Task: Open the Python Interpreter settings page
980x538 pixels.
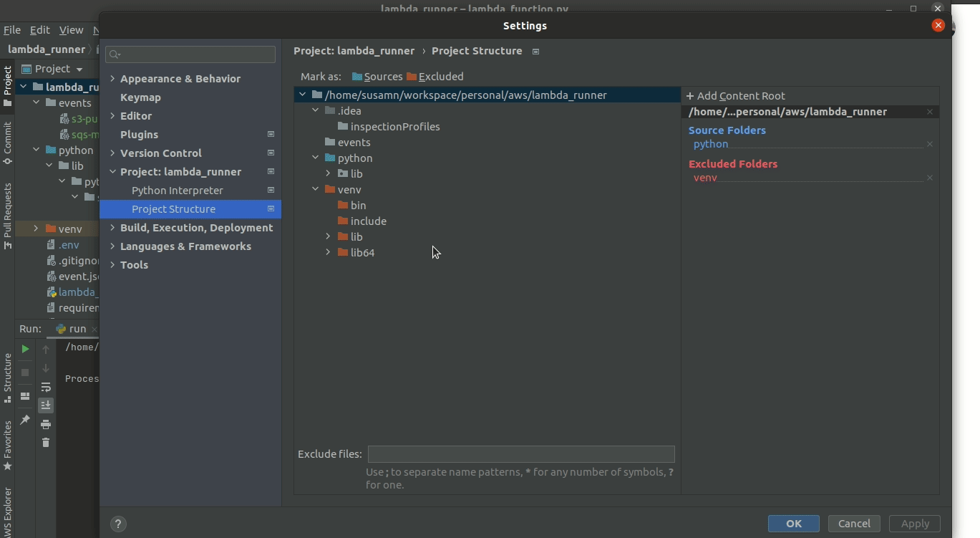Action: pyautogui.click(x=177, y=191)
